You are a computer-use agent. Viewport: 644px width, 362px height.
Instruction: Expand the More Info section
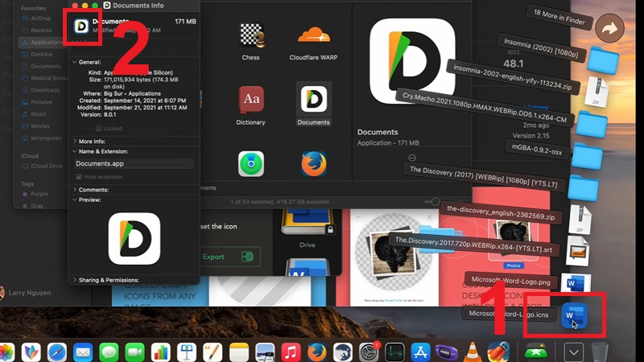(74, 142)
